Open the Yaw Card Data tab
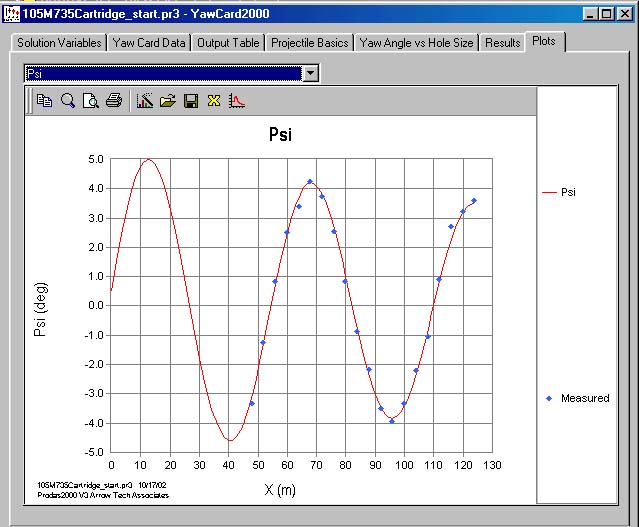This screenshot has height=527, width=639. (x=149, y=43)
